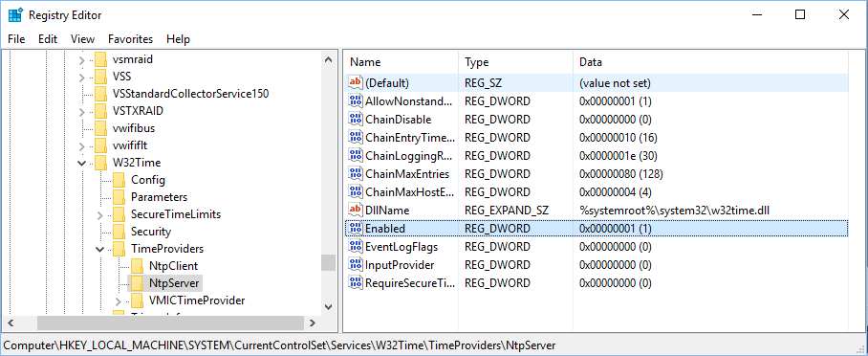868x356 pixels.
Task: Click the tree horizontal scroll left arrow
Action: click(11, 323)
